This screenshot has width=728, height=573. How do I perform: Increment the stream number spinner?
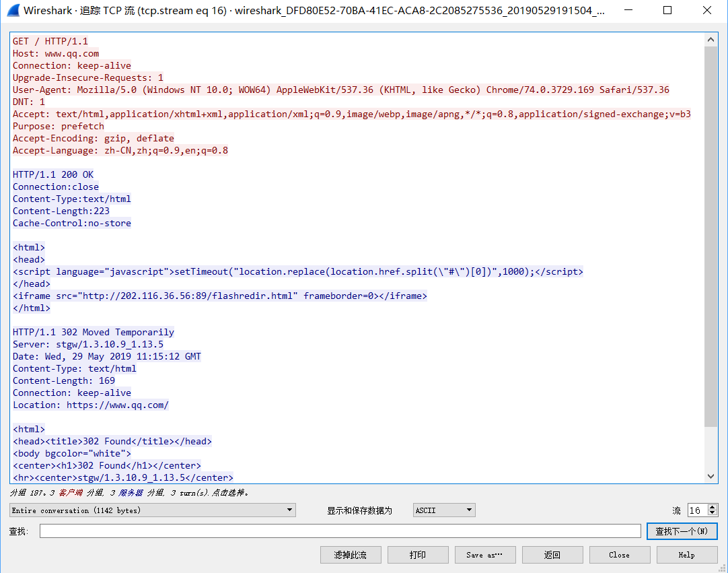click(x=713, y=507)
